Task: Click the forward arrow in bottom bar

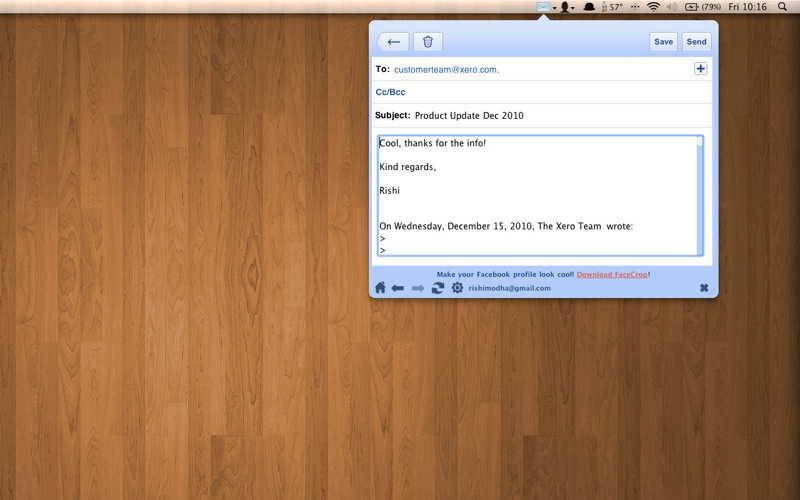Action: click(418, 288)
